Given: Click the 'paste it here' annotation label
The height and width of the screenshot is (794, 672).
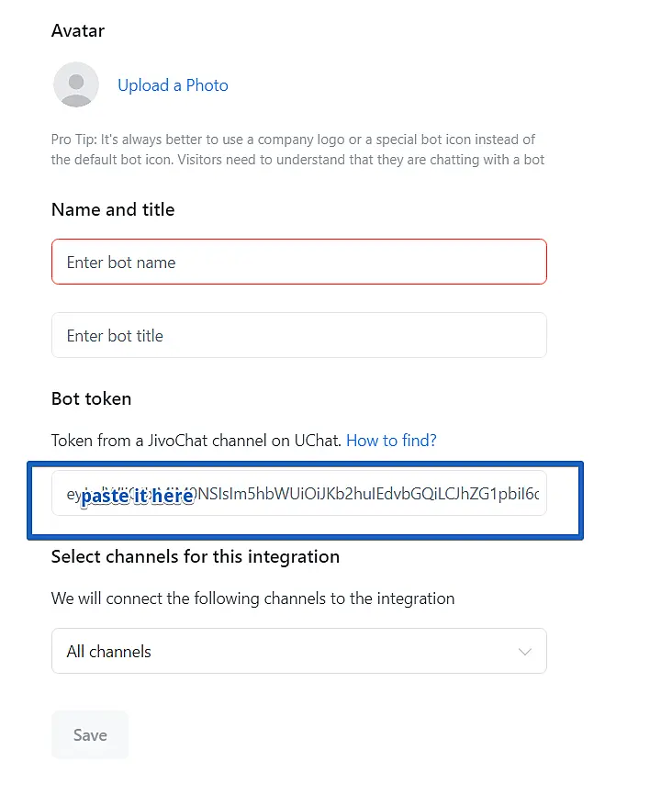Looking at the screenshot, I should click(137, 497).
